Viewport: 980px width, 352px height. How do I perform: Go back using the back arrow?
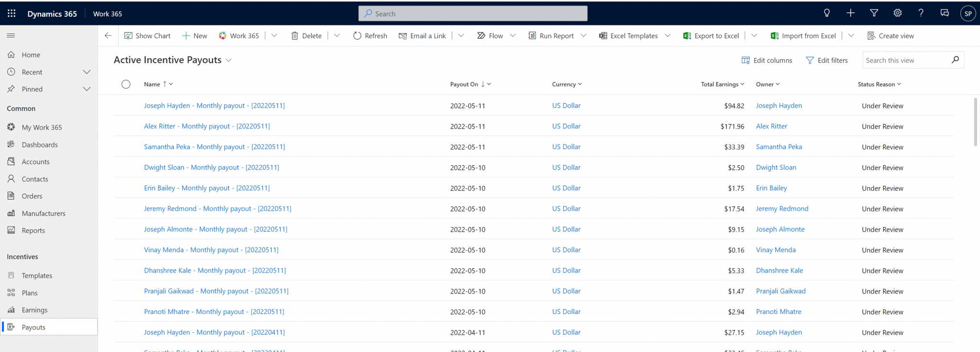(x=108, y=35)
